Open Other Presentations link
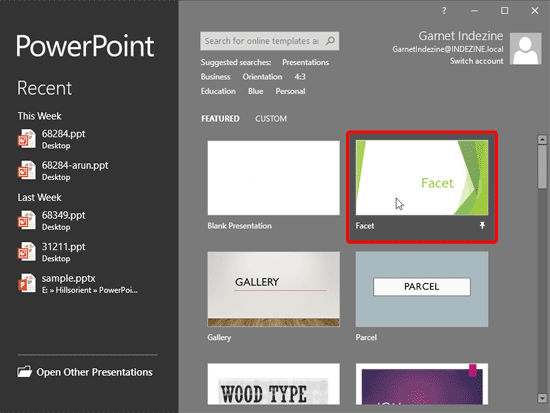 click(94, 372)
